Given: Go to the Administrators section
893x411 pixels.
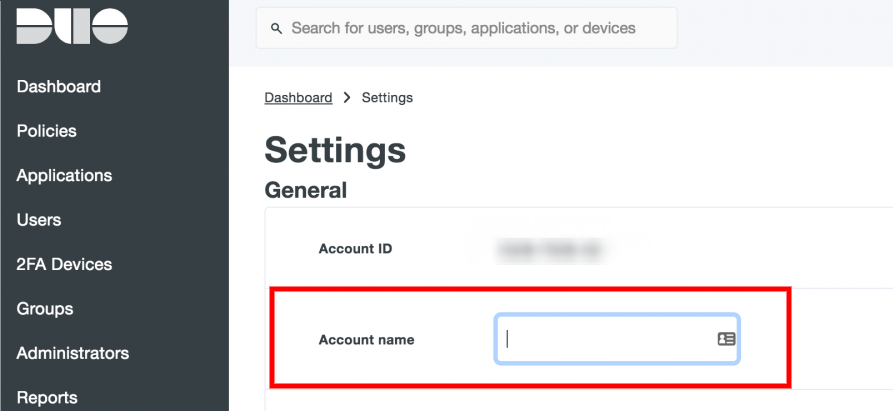Looking at the screenshot, I should (73, 353).
